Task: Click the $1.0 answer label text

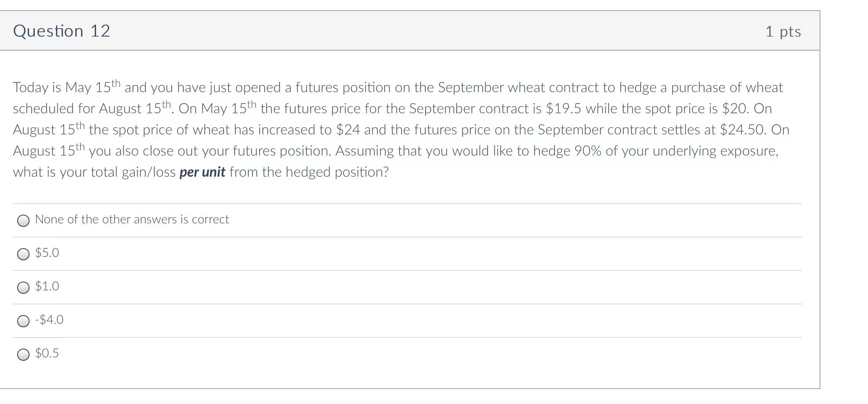Action: pyautogui.click(x=47, y=286)
